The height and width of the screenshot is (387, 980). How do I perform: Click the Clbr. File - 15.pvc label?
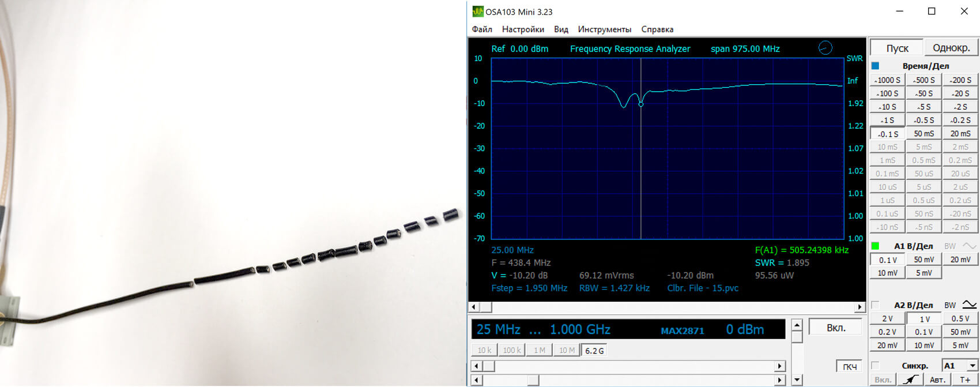(703, 288)
